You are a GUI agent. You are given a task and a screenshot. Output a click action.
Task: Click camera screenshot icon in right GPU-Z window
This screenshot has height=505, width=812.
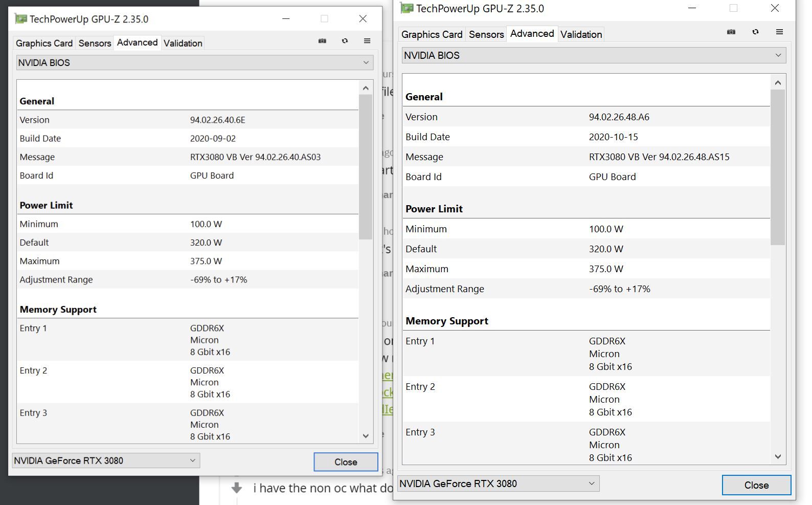pyautogui.click(x=731, y=32)
